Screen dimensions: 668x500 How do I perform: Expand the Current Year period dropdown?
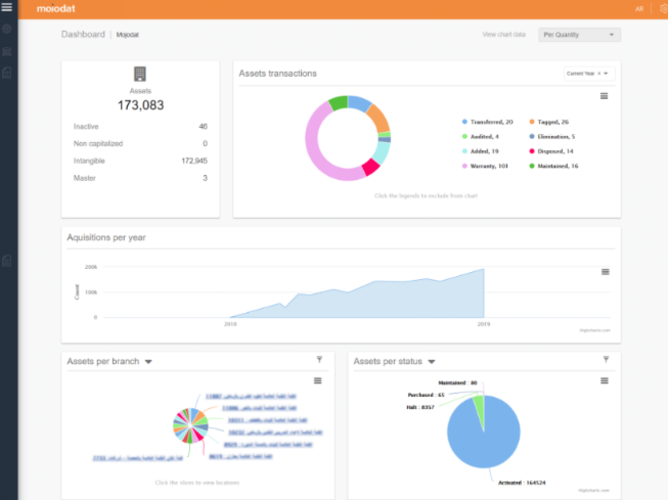point(588,73)
